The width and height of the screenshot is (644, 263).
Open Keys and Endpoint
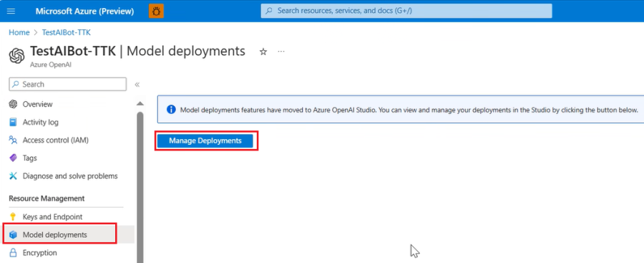52,216
